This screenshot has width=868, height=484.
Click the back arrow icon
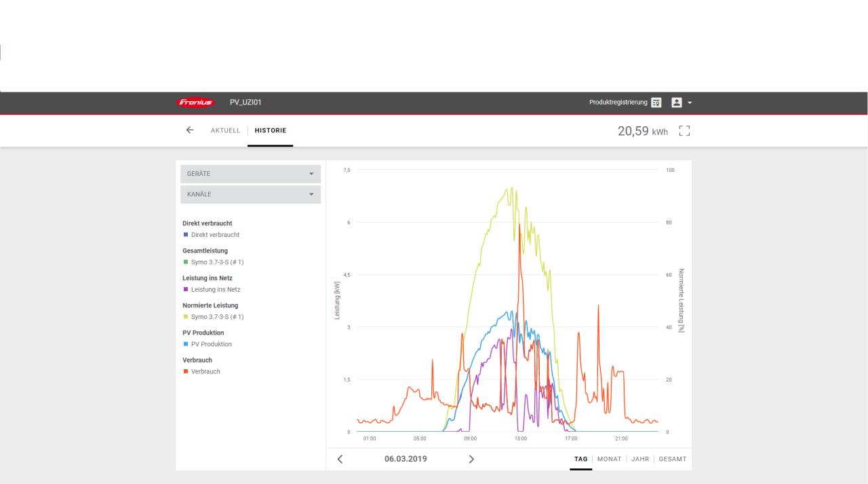point(190,130)
